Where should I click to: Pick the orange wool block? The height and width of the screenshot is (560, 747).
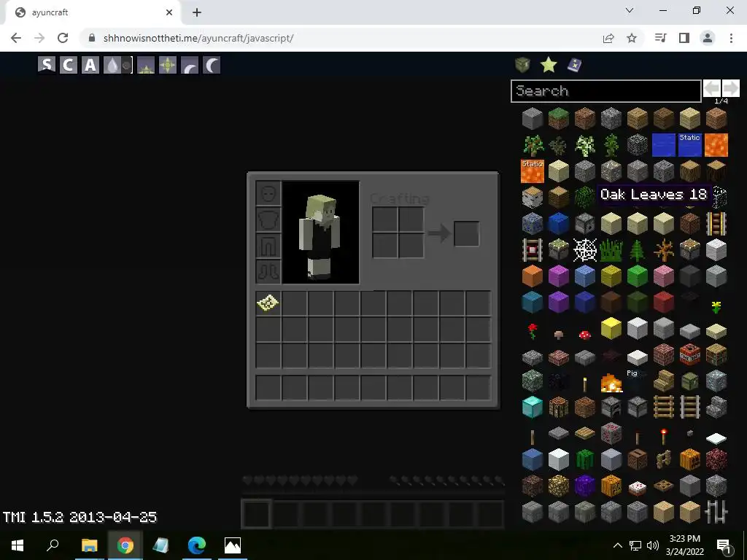click(x=532, y=276)
